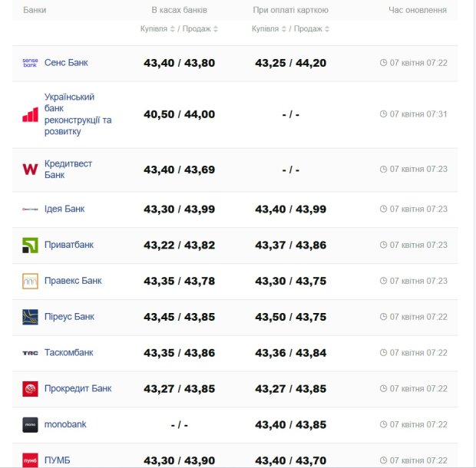Sort by cash desk buying rate
The width and height of the screenshot is (476, 468).
(x=154, y=29)
